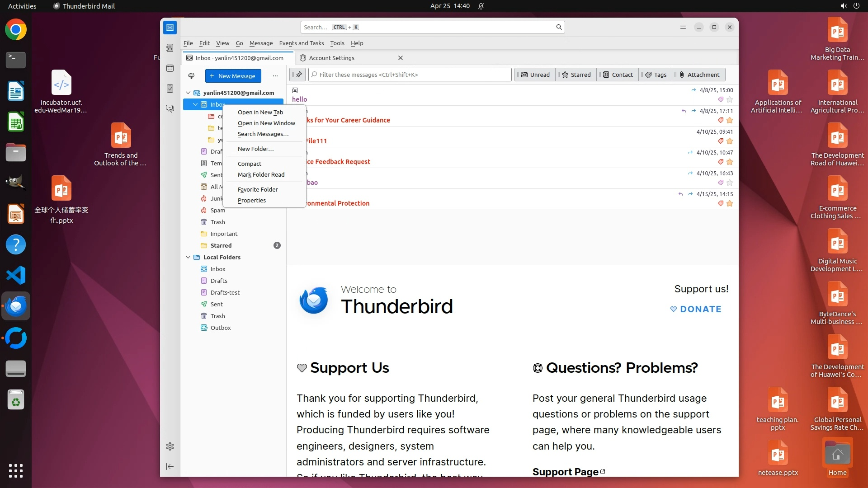The width and height of the screenshot is (868, 488).
Task: Toggle the Attachment quick filter
Action: (699, 75)
